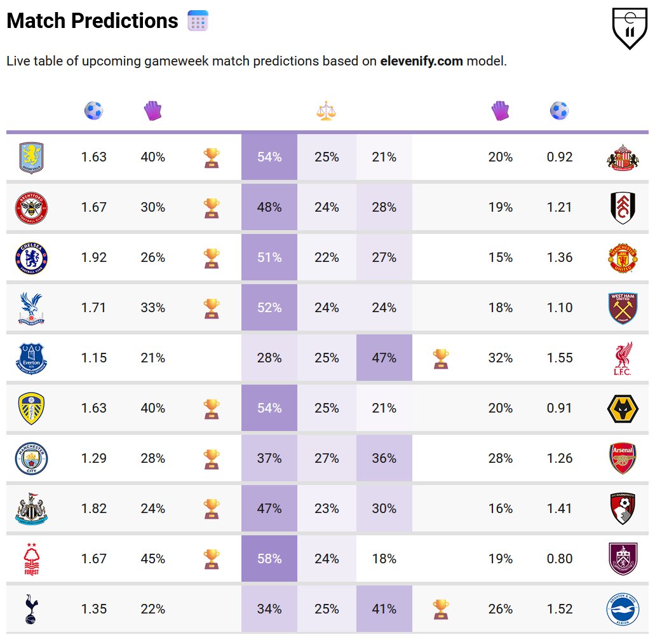
Task: Select the 58% home win cell
Action: [269, 559]
